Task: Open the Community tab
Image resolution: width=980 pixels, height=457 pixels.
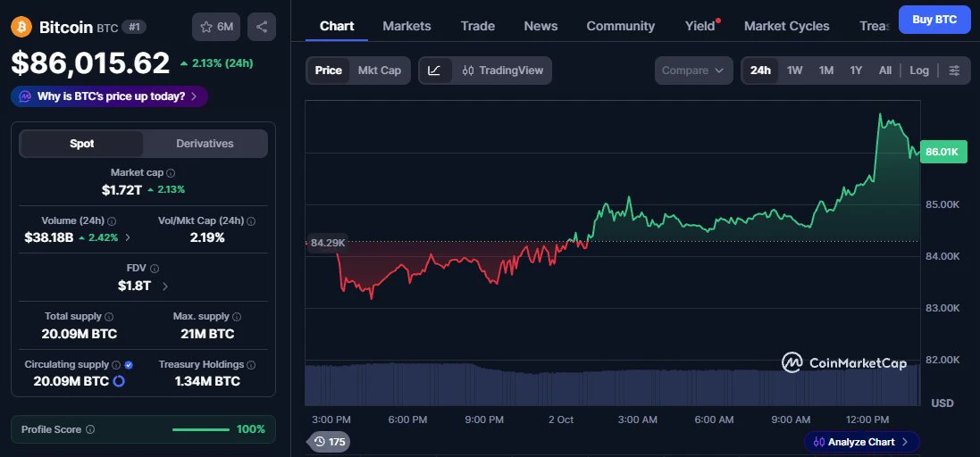Action: point(621,26)
